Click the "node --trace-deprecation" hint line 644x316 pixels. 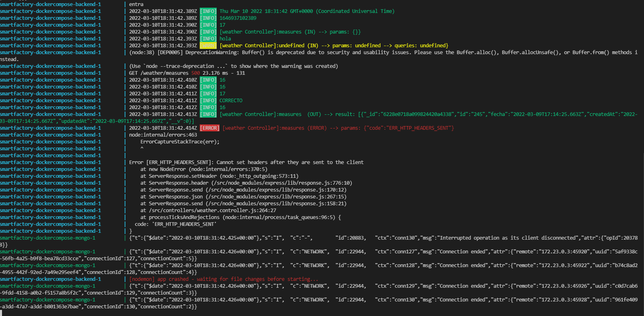click(234, 66)
